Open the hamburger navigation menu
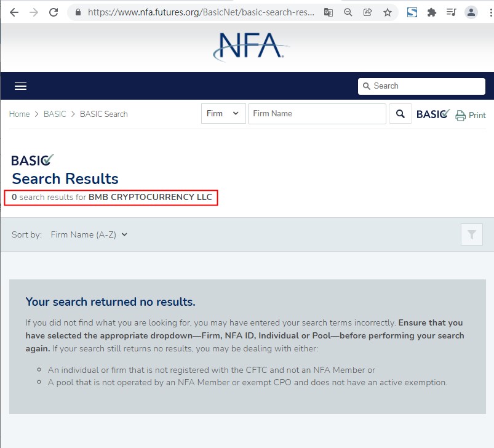 pyautogui.click(x=20, y=86)
